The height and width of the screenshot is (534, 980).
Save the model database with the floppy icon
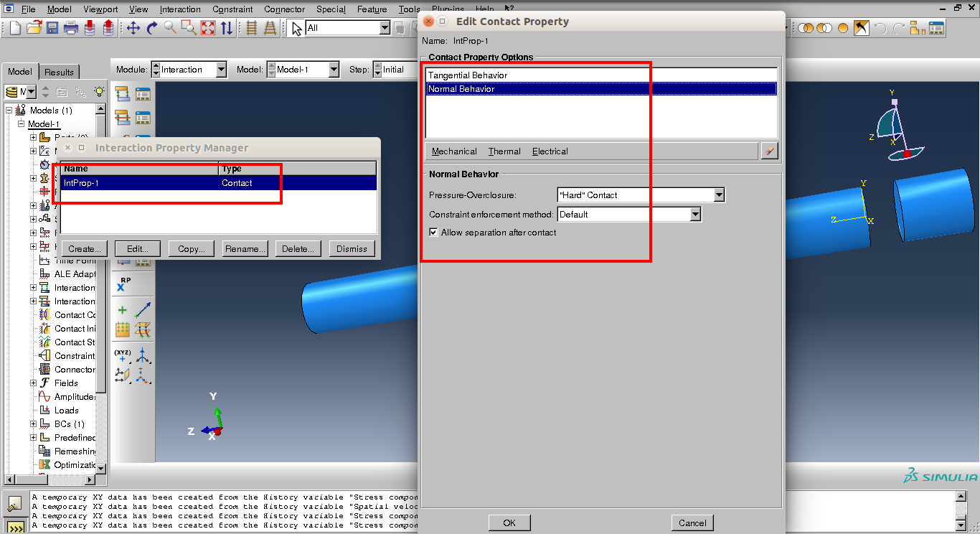[52, 28]
